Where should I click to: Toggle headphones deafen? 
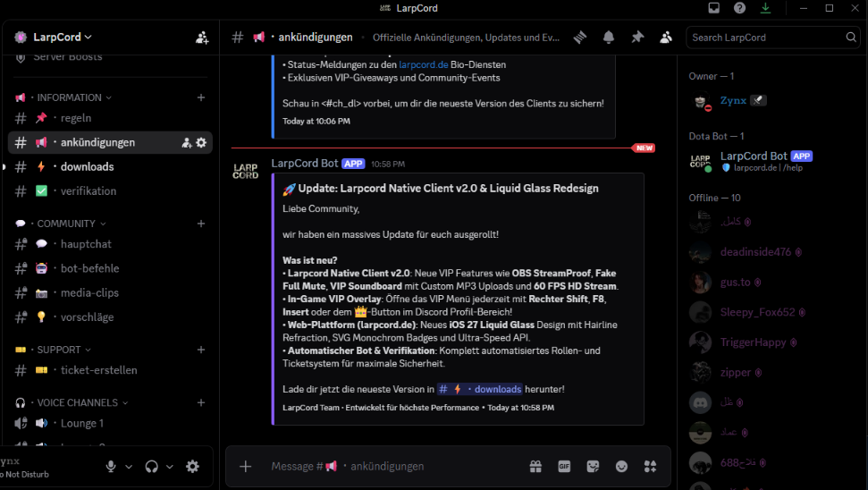tap(152, 466)
